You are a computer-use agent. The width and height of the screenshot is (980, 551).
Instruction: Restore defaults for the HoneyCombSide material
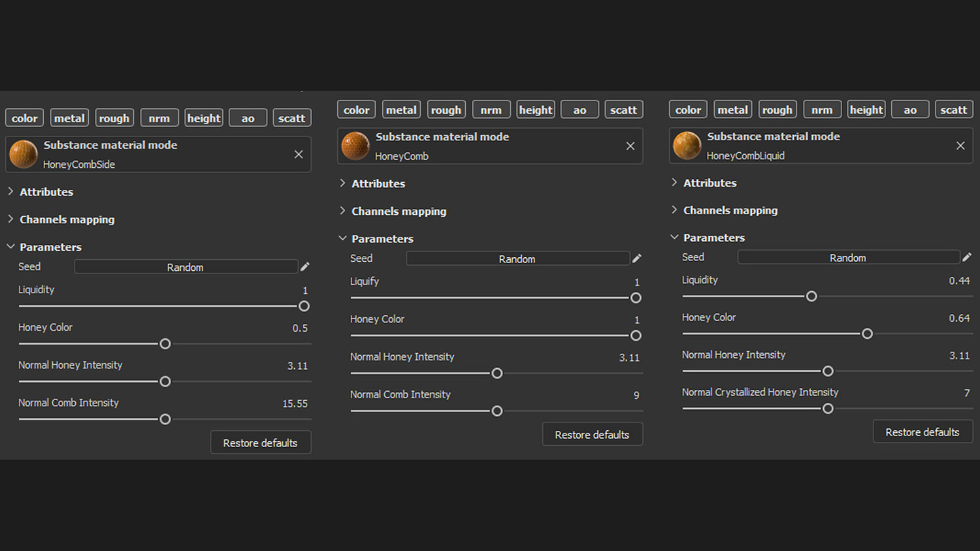point(260,443)
